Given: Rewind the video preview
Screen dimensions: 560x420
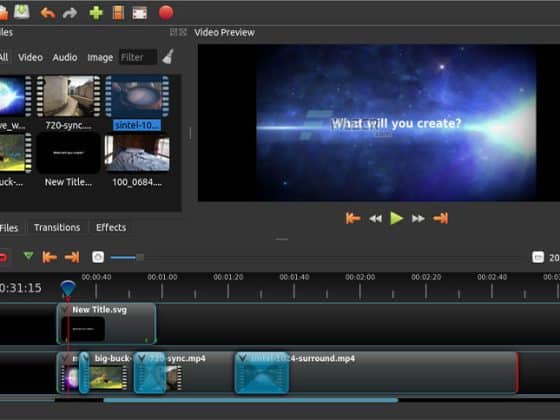Looking at the screenshot, I should click(375, 219).
